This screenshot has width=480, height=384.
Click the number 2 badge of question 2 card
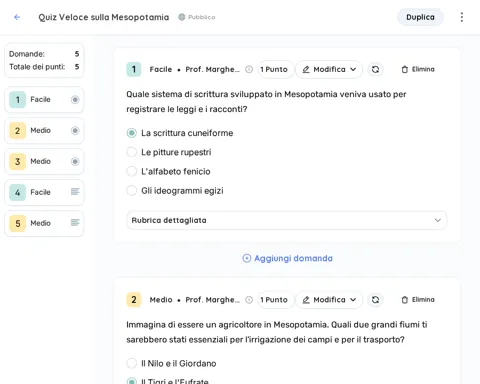point(134,300)
